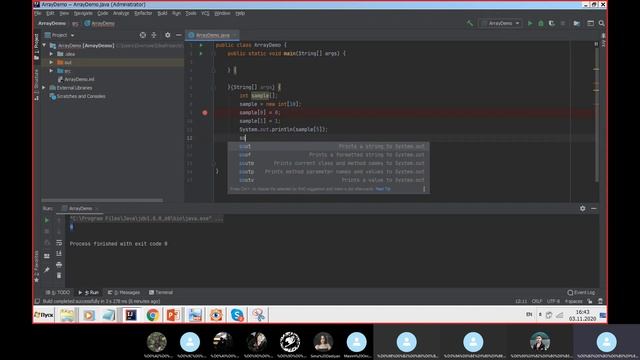Image resolution: width=640 pixels, height=360 pixels.
Task: Click the green Run button in the top toolbar
Action: point(530,23)
